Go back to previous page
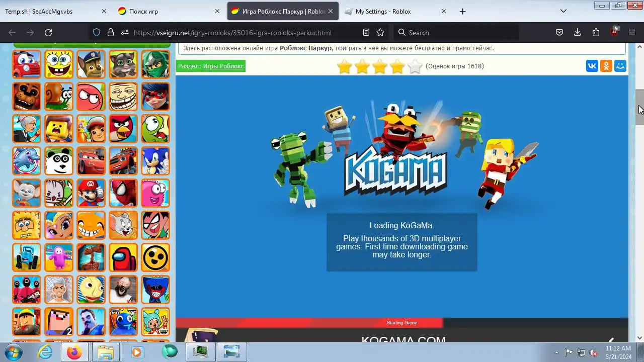 12,33
